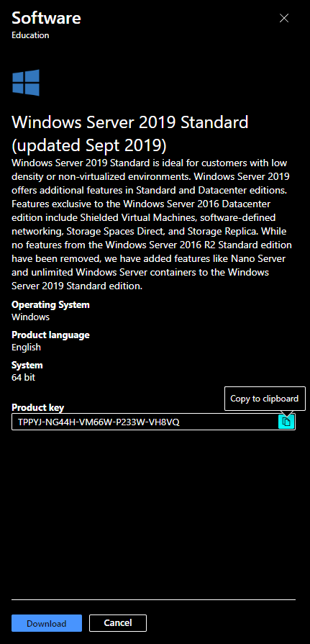The image size is (310, 644).
Task: Click the System label
Action: click(x=27, y=365)
